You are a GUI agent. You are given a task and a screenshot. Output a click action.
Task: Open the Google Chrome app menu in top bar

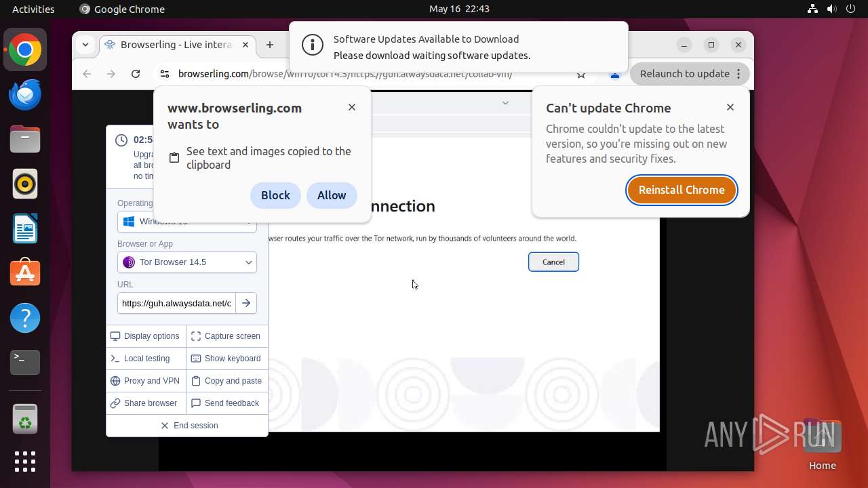click(122, 9)
